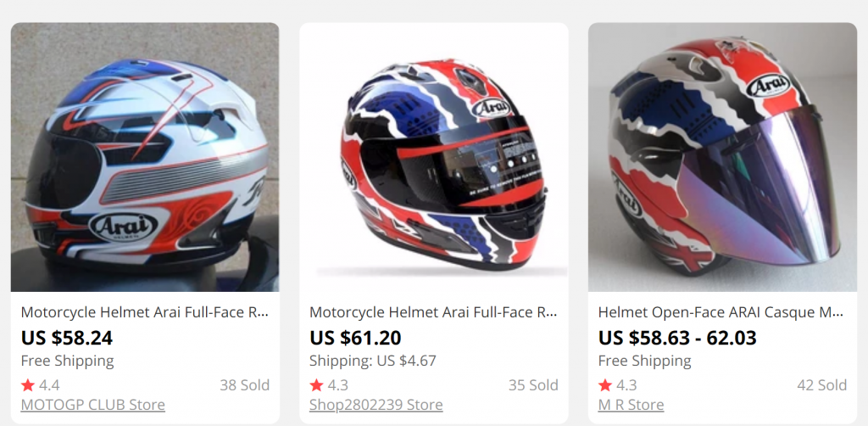Screen dimensions: 868x426
Task: Click the US $61.20 price
Action: [x=356, y=338]
